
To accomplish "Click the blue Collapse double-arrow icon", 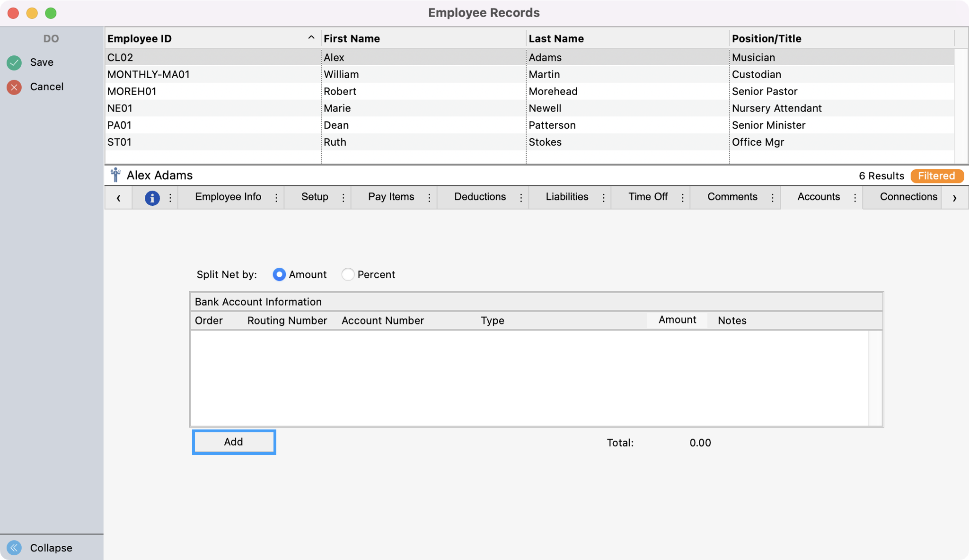I will point(14,548).
